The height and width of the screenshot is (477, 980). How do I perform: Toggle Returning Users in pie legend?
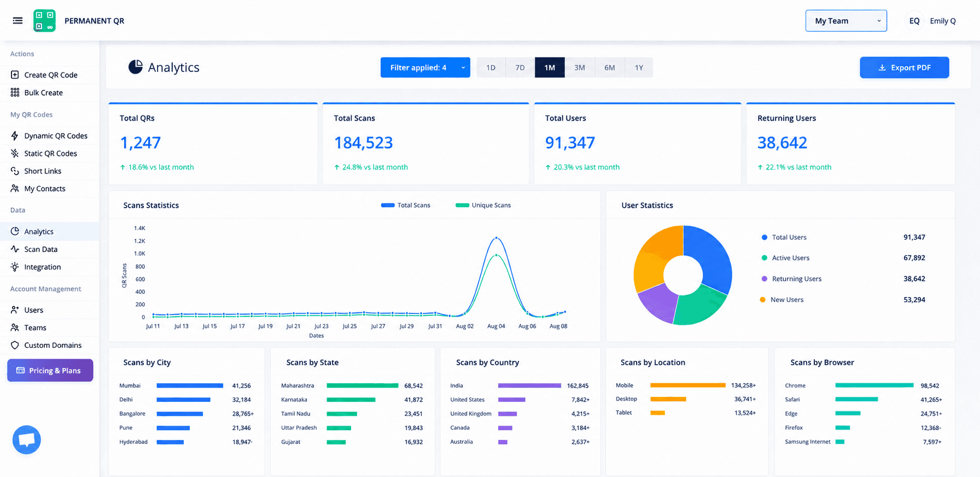[x=791, y=279]
